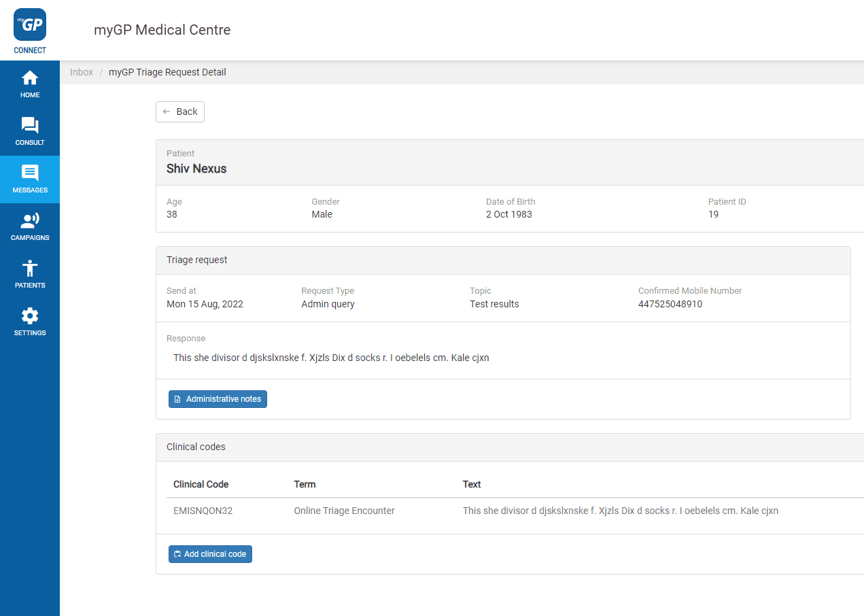Image resolution: width=864 pixels, height=616 pixels.
Task: Select the gender value Male
Action: point(322,214)
